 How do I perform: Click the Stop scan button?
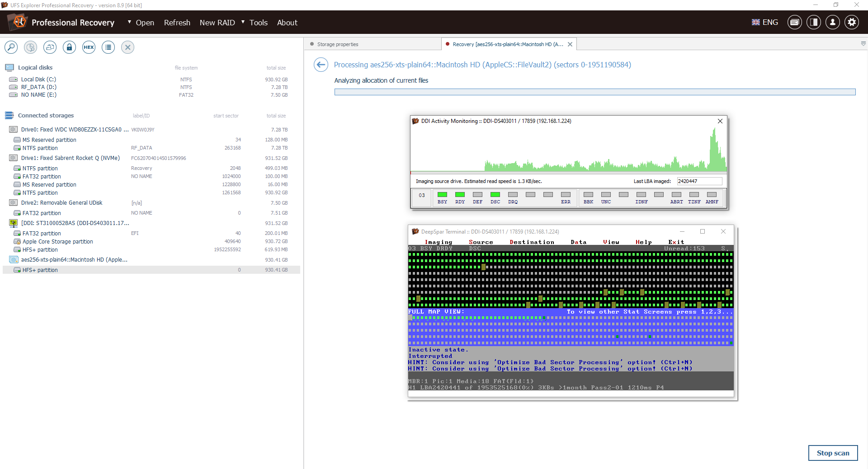pyautogui.click(x=833, y=453)
